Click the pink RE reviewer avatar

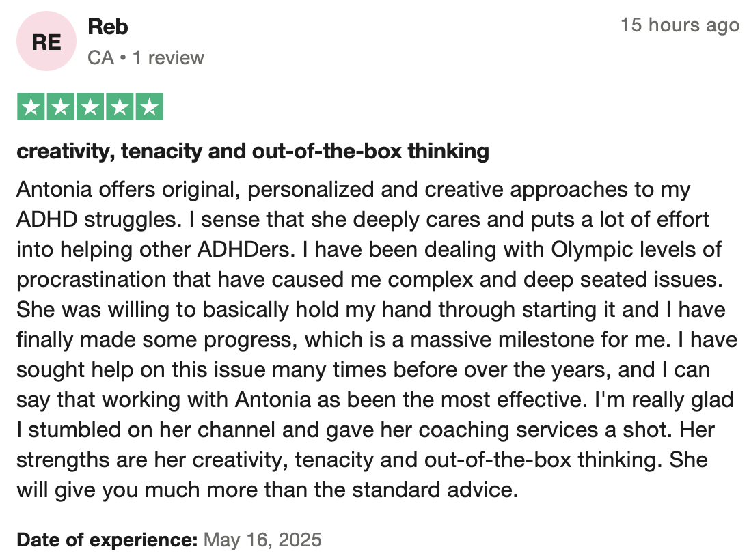[46, 42]
